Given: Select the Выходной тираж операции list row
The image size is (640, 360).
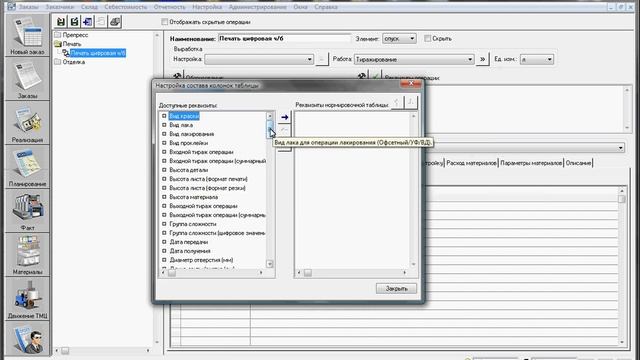Looking at the screenshot, I should click(203, 206).
